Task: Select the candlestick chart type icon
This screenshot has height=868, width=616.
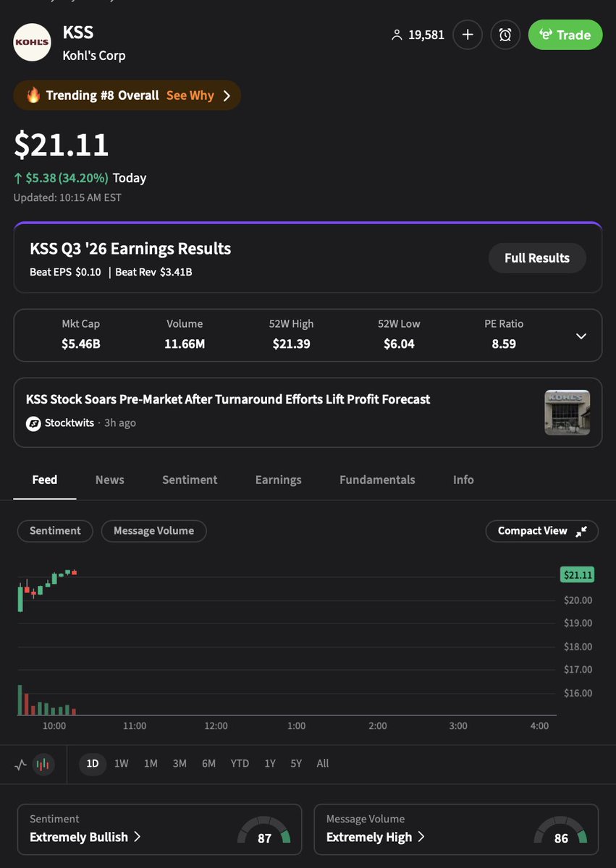Action: 44,764
